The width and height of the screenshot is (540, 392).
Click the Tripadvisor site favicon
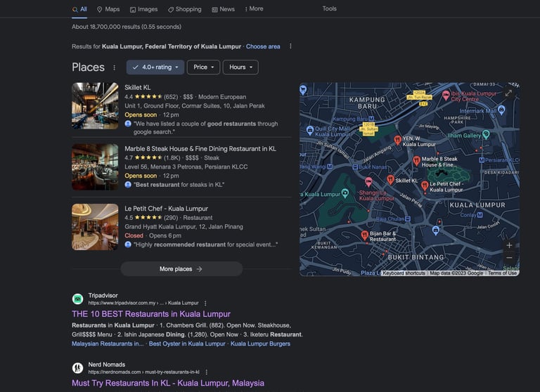(x=78, y=299)
